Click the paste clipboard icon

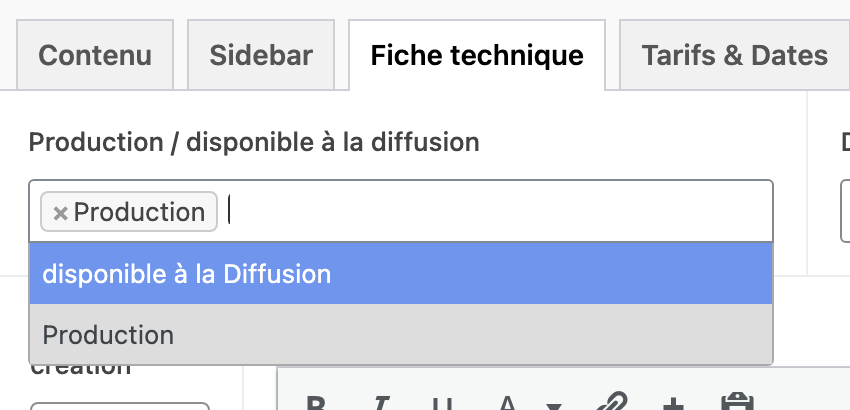click(x=737, y=403)
